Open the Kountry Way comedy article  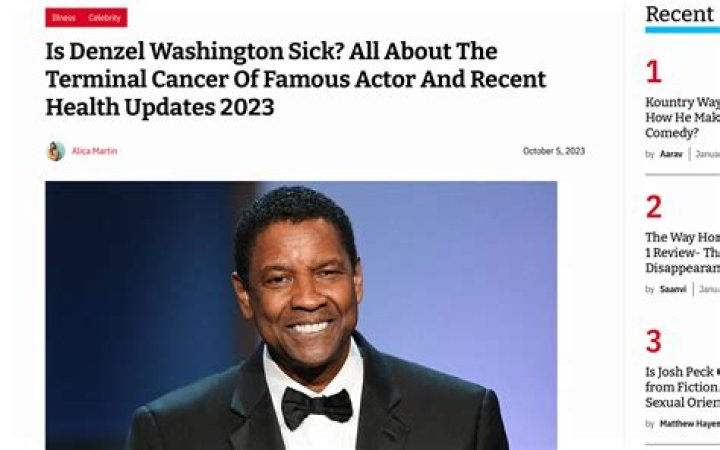(x=682, y=118)
